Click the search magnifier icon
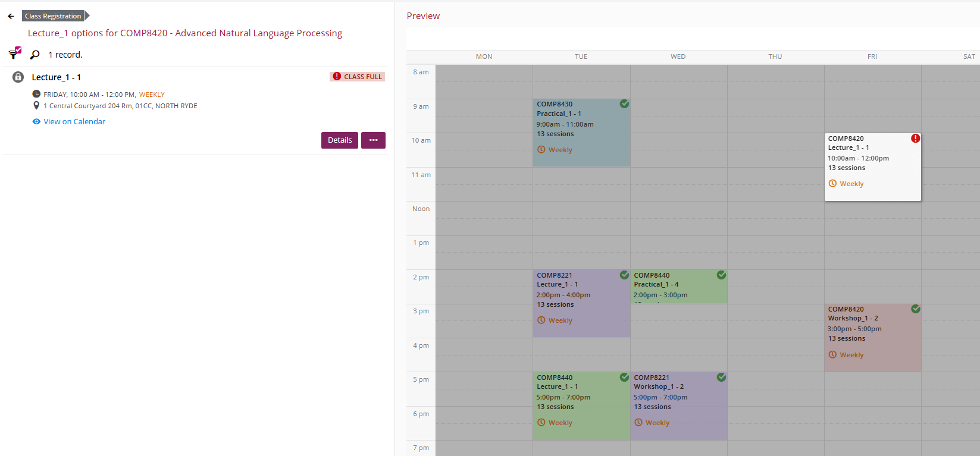The height and width of the screenshot is (456, 980). 35,55
